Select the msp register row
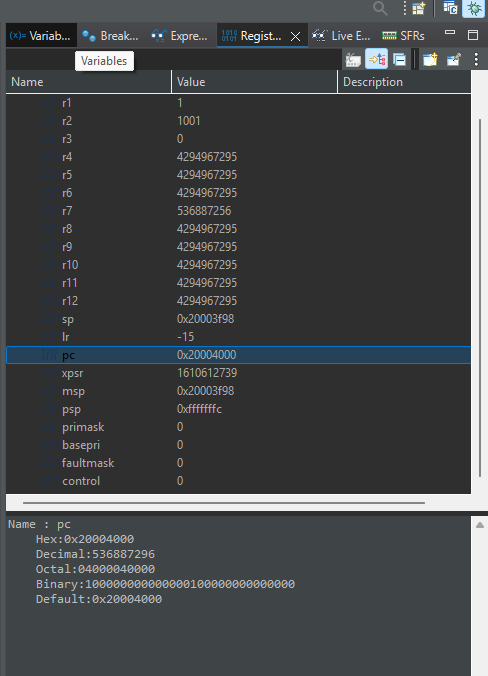 pyautogui.click(x=238, y=391)
